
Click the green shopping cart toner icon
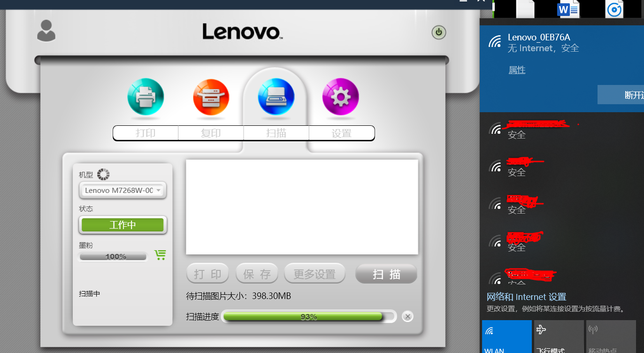[x=160, y=254]
